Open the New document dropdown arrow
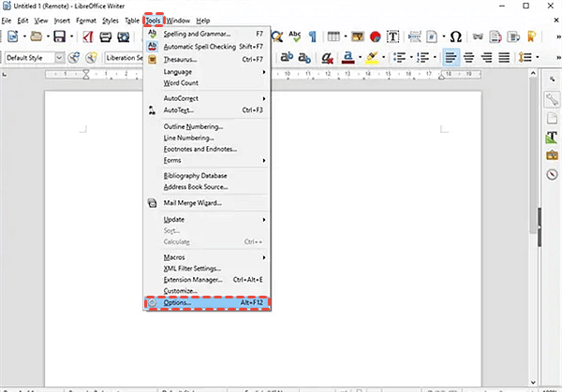The image size is (562, 392). point(24,36)
